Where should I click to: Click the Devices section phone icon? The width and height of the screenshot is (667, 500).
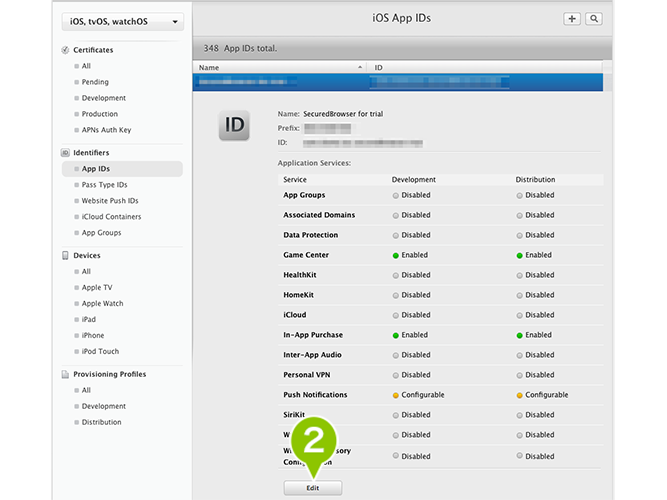coord(65,255)
